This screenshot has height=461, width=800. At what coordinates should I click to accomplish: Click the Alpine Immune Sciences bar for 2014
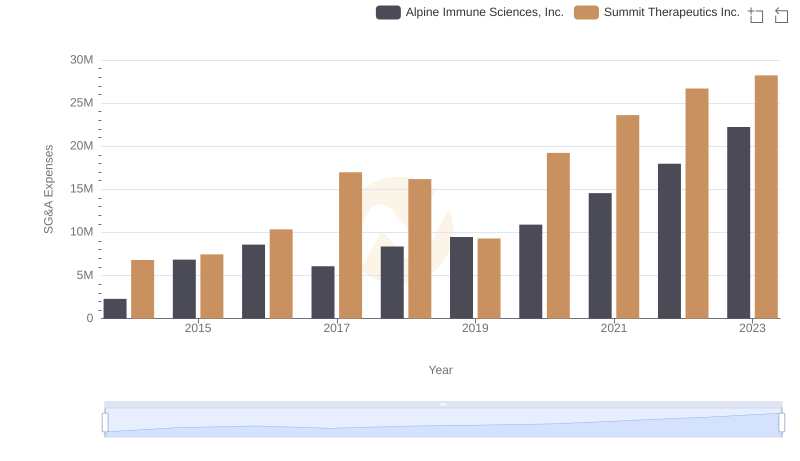tap(115, 309)
